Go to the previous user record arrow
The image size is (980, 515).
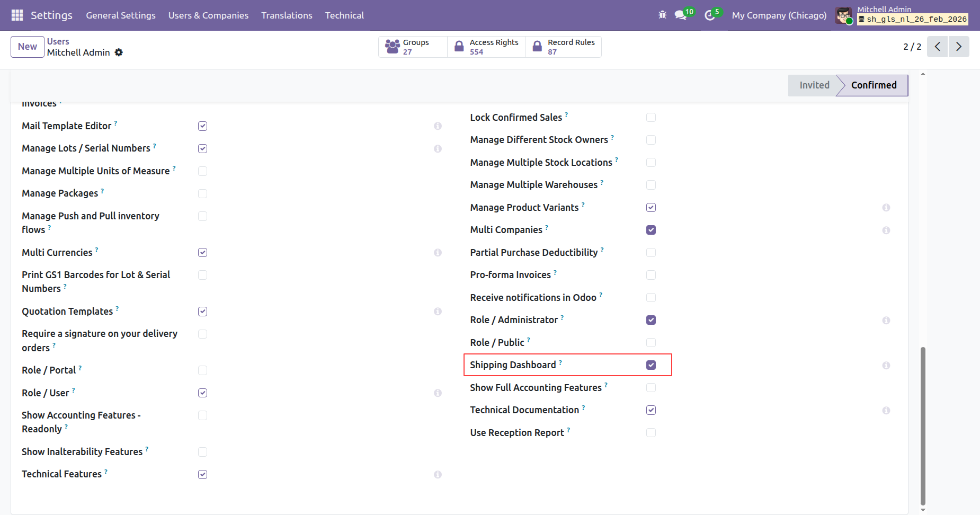[937, 47]
